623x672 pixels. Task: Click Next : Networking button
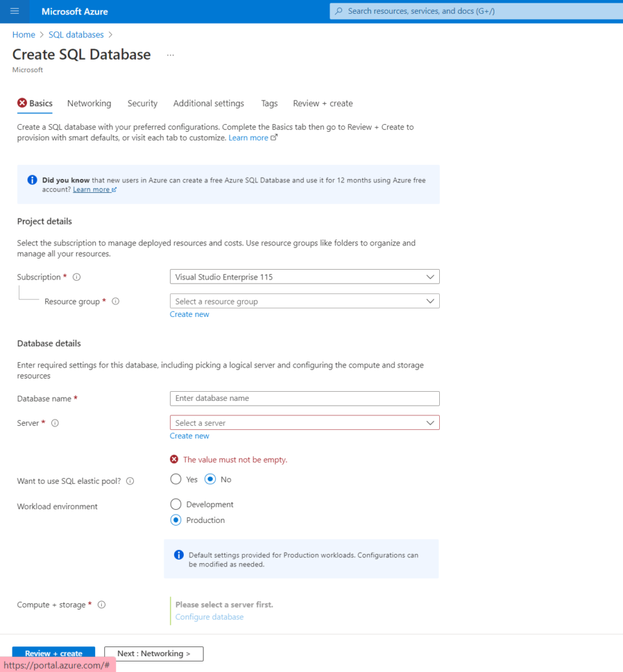click(154, 654)
